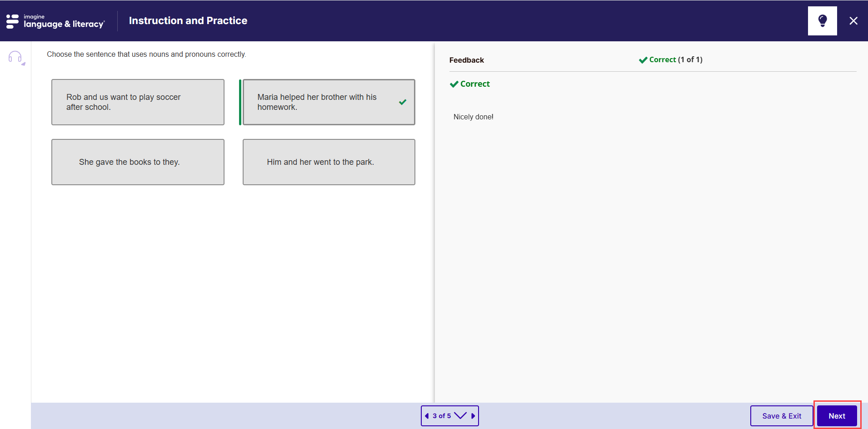Click the checkmark beside "Correct (1 of 1)"

coord(643,59)
